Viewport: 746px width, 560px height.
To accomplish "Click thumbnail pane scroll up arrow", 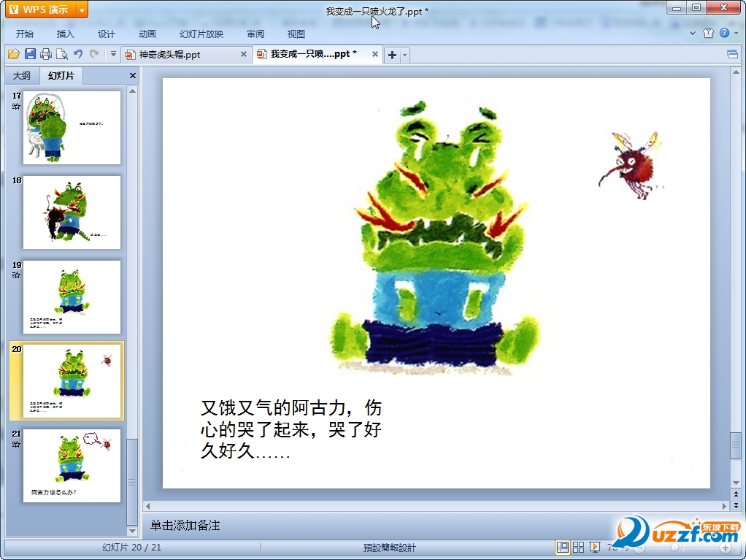I will point(133,91).
